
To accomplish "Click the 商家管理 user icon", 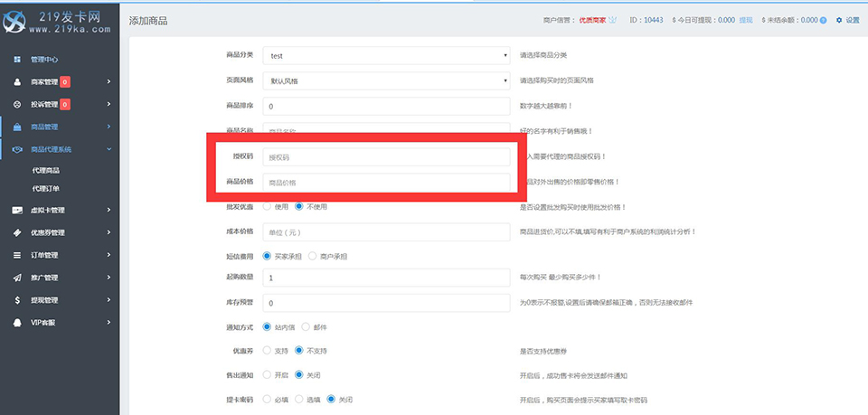I will click(18, 81).
